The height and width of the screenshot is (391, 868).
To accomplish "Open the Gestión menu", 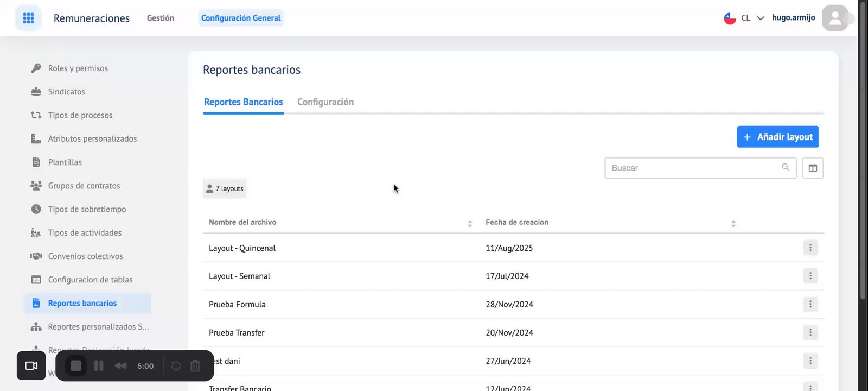I will 161,18.
